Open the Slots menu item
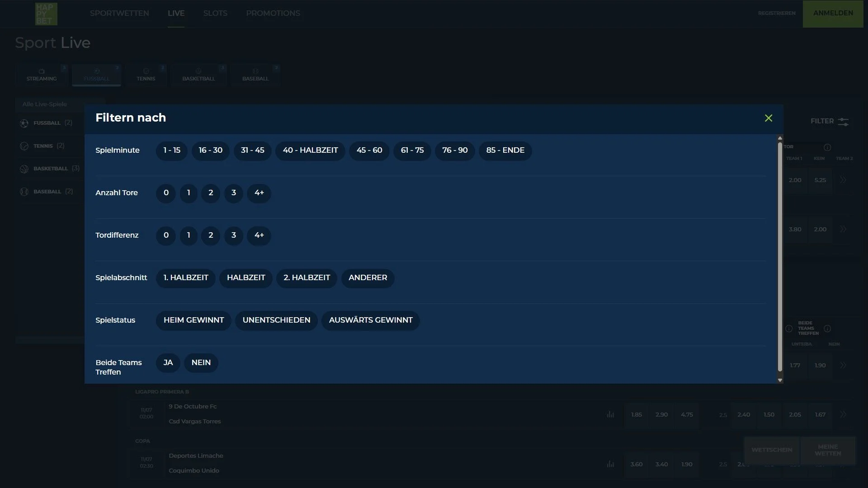 [215, 14]
